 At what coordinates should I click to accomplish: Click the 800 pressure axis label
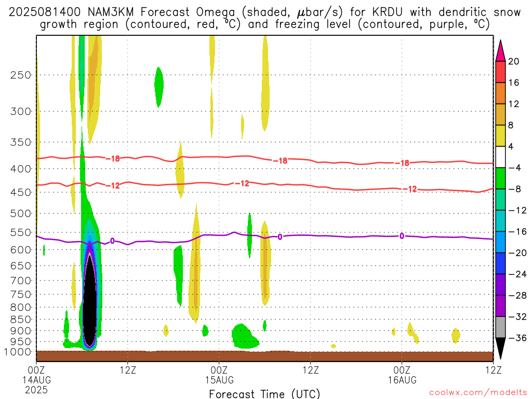[x=21, y=308]
